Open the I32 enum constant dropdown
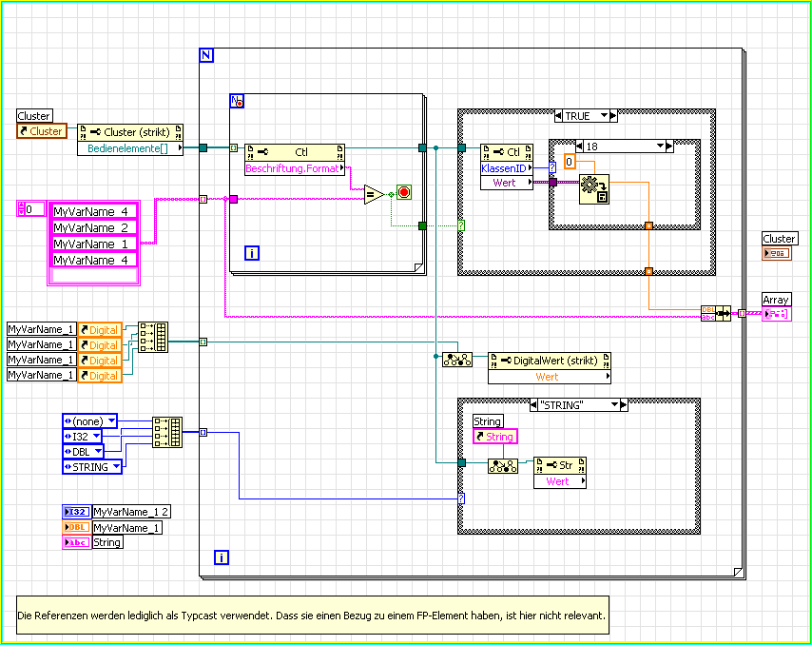 pyautogui.click(x=96, y=437)
